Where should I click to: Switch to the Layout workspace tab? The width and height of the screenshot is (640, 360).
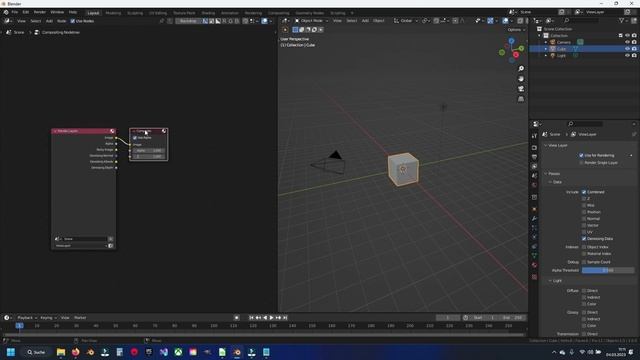click(x=93, y=13)
